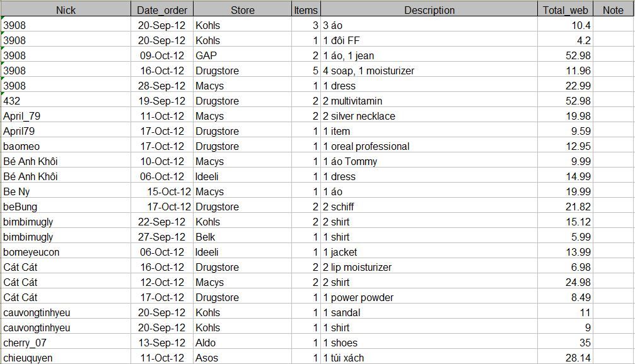Select the Nick column header
This screenshot has width=635, height=364.
click(x=66, y=10)
